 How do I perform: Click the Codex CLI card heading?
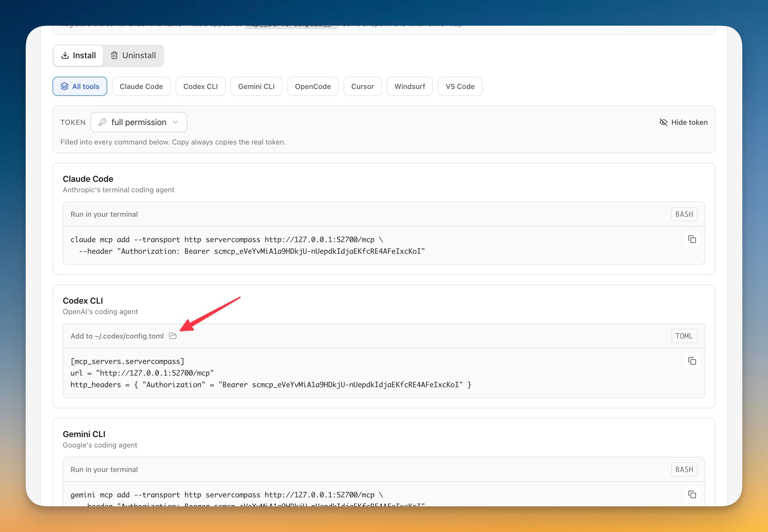(x=83, y=301)
